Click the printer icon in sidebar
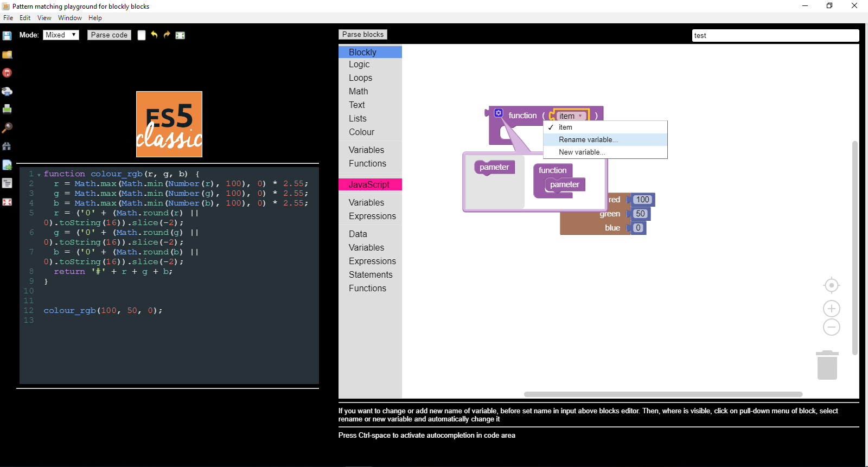This screenshot has width=868, height=467. click(x=7, y=109)
